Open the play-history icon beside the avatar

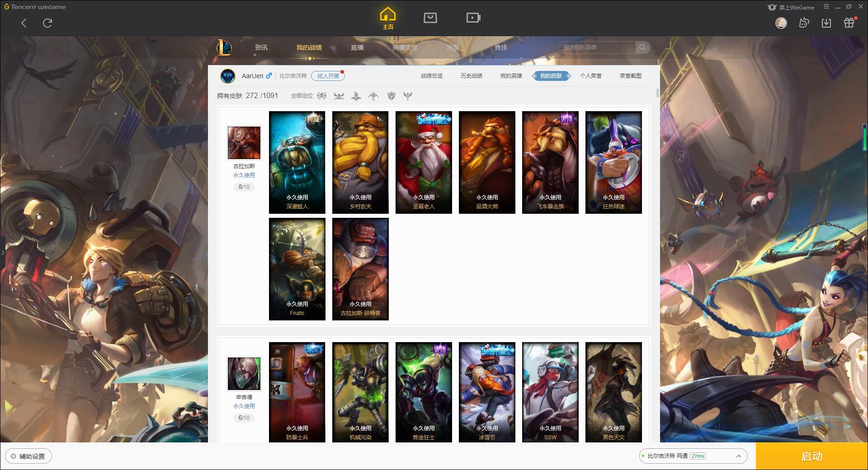[x=804, y=23]
